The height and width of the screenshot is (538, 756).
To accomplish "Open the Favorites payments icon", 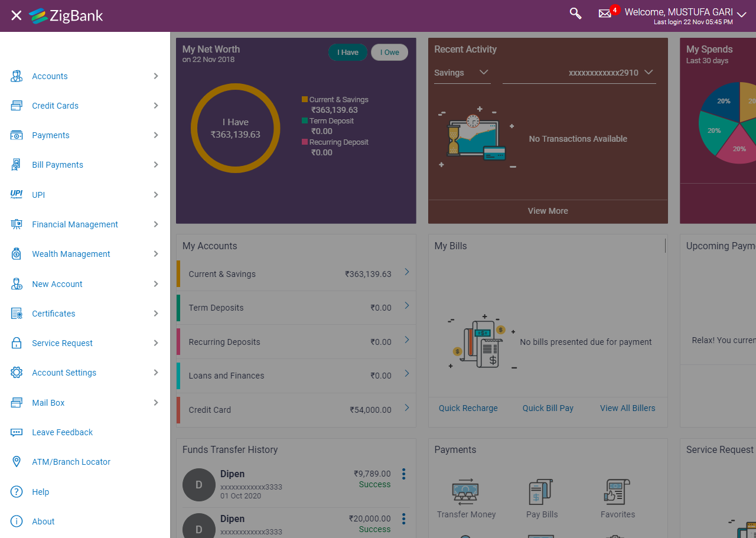I will (617, 491).
